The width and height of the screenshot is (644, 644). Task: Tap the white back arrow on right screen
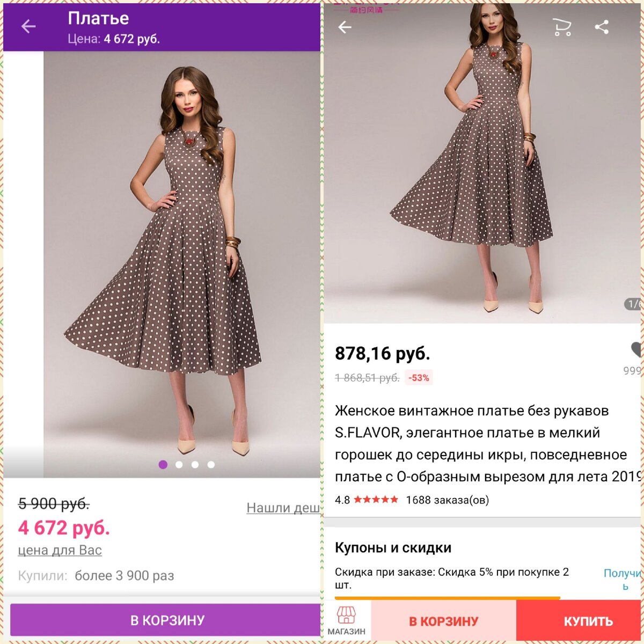(345, 27)
